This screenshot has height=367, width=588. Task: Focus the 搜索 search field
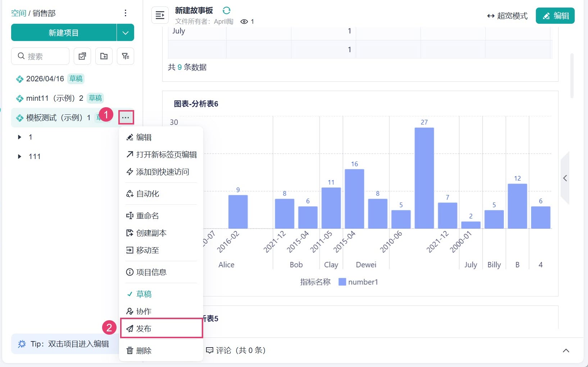pos(40,56)
